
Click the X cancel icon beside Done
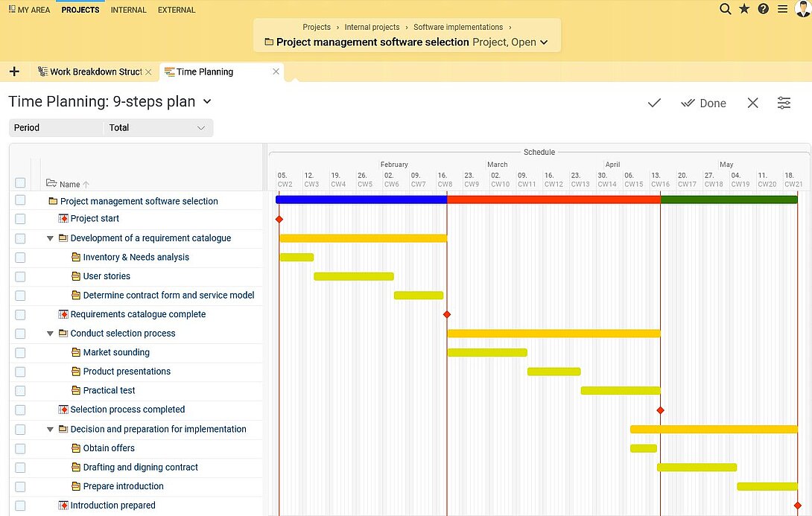[752, 103]
